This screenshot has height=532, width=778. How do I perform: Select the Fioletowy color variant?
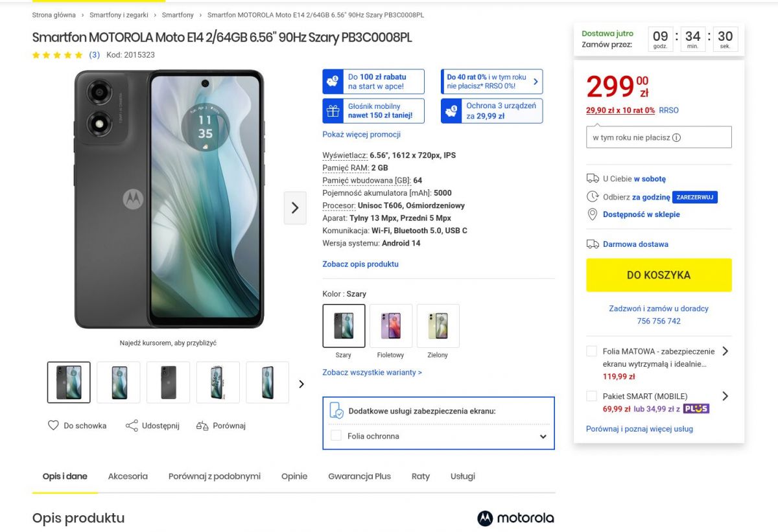[x=391, y=326]
